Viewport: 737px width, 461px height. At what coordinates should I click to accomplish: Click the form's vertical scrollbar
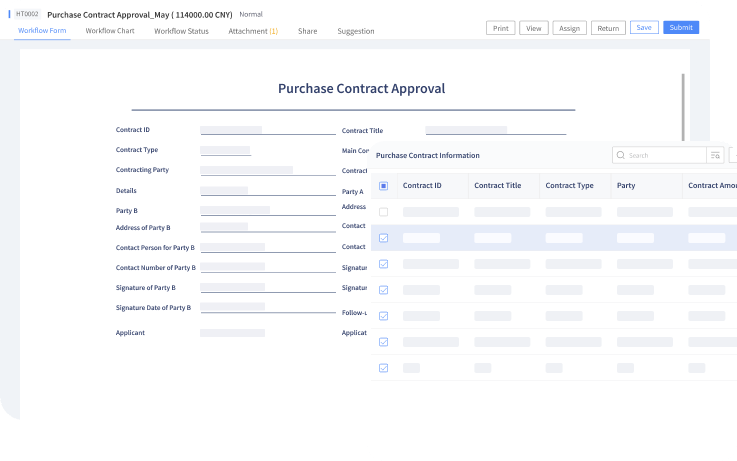coord(683,107)
